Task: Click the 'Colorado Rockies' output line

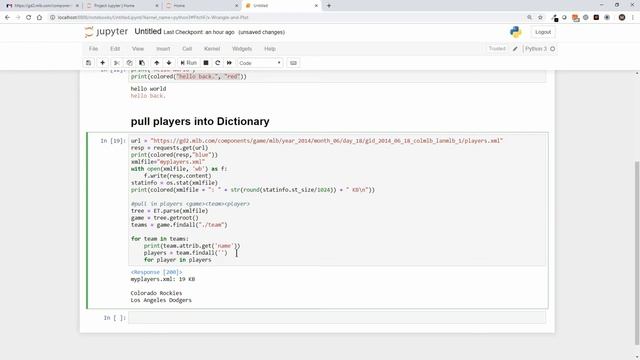Action: (156, 293)
